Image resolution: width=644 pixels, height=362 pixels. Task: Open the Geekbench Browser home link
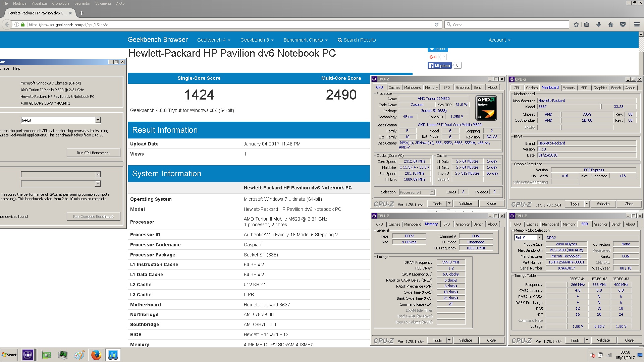tap(158, 40)
